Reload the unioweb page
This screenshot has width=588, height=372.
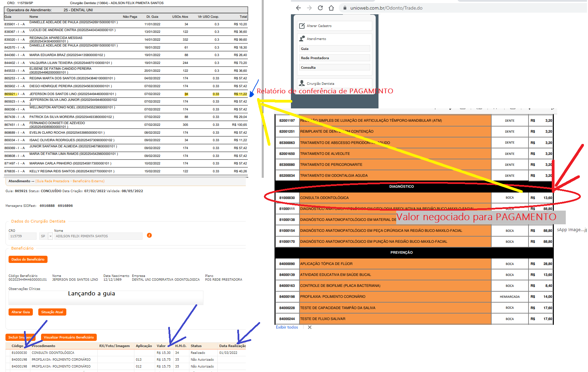click(320, 8)
